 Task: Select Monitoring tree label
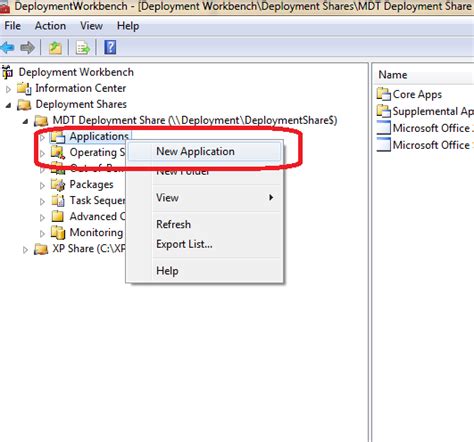pos(96,232)
